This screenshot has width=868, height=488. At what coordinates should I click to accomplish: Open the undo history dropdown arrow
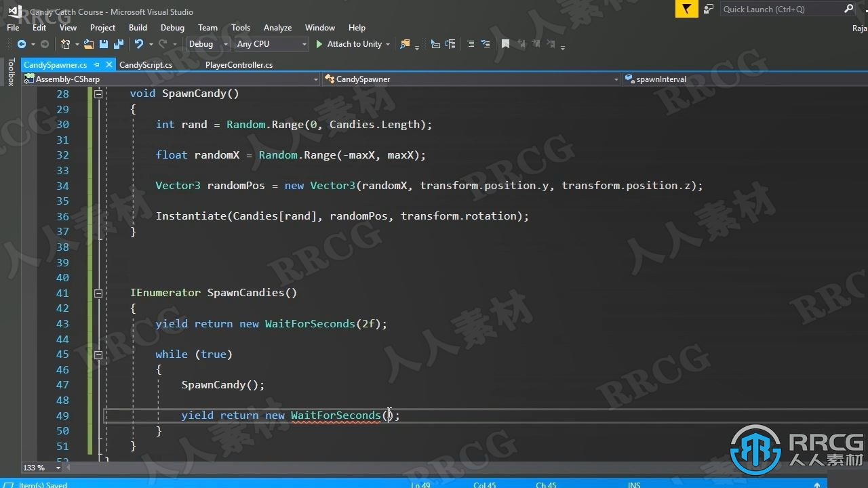150,45
